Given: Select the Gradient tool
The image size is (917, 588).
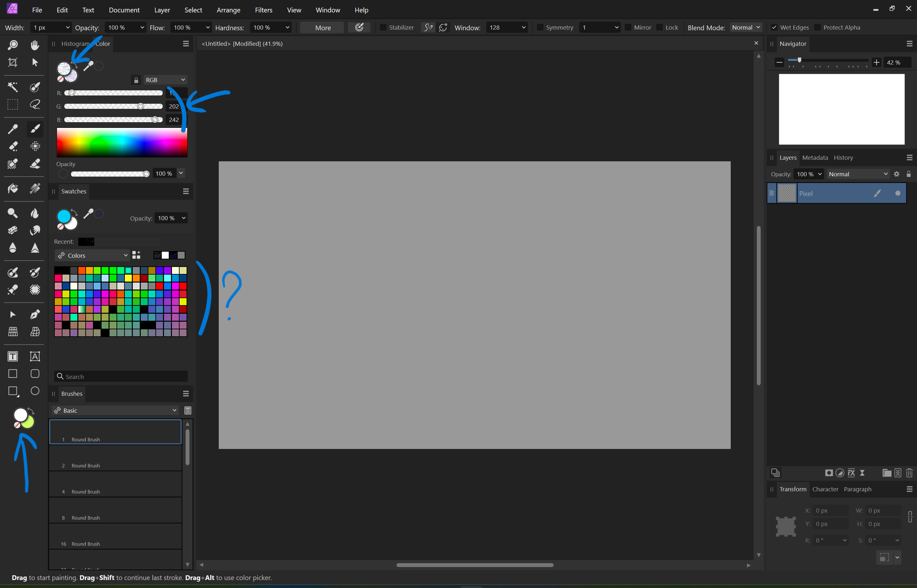Looking at the screenshot, I should click(35, 188).
